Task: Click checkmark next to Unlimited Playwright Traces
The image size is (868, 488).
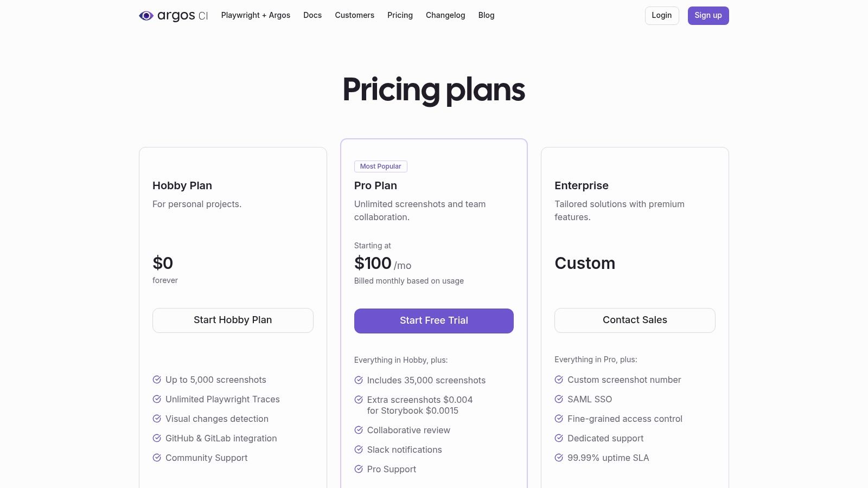Action: (x=157, y=399)
